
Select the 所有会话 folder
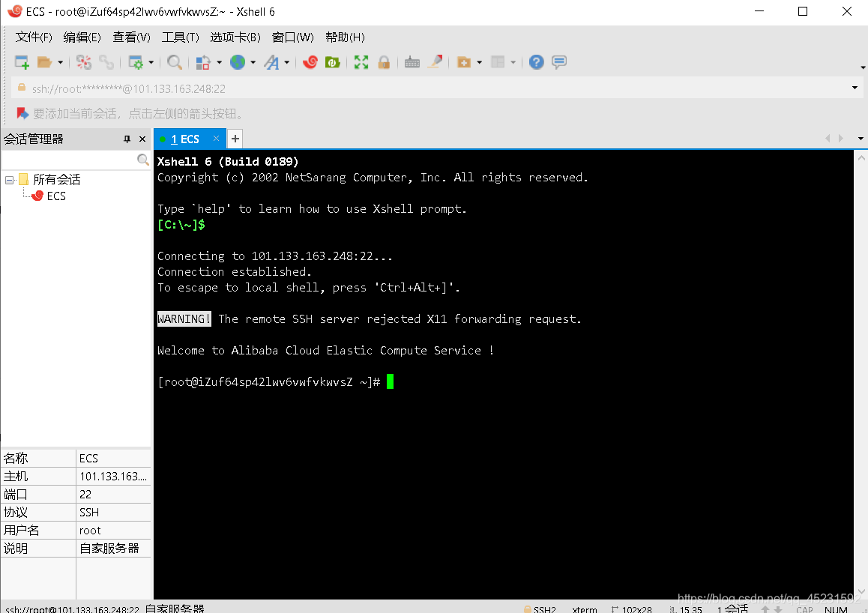pyautogui.click(x=56, y=179)
